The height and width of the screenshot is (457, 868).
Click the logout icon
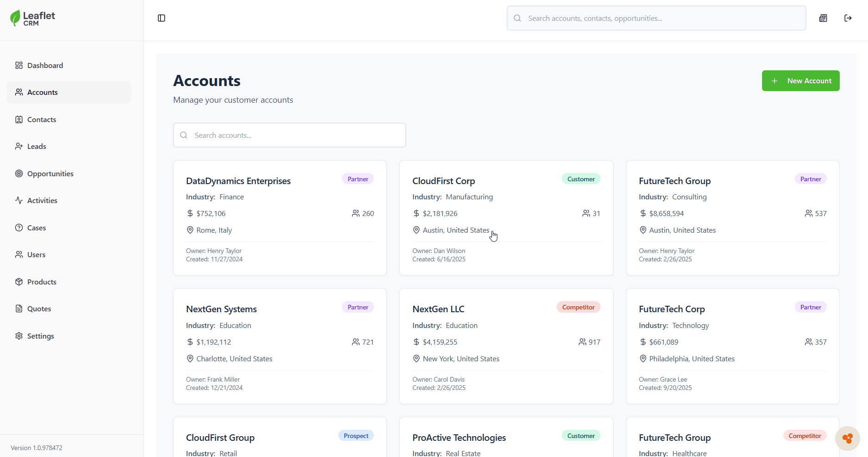pos(848,18)
